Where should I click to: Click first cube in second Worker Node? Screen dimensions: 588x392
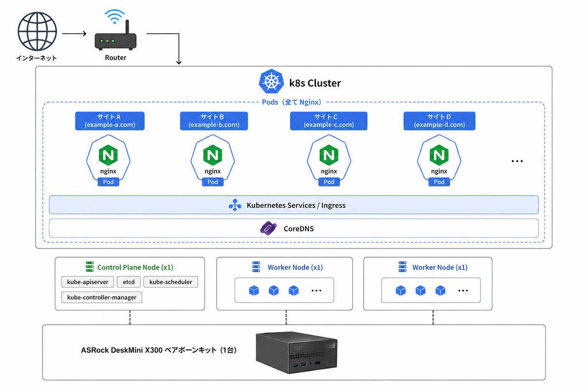400,291
